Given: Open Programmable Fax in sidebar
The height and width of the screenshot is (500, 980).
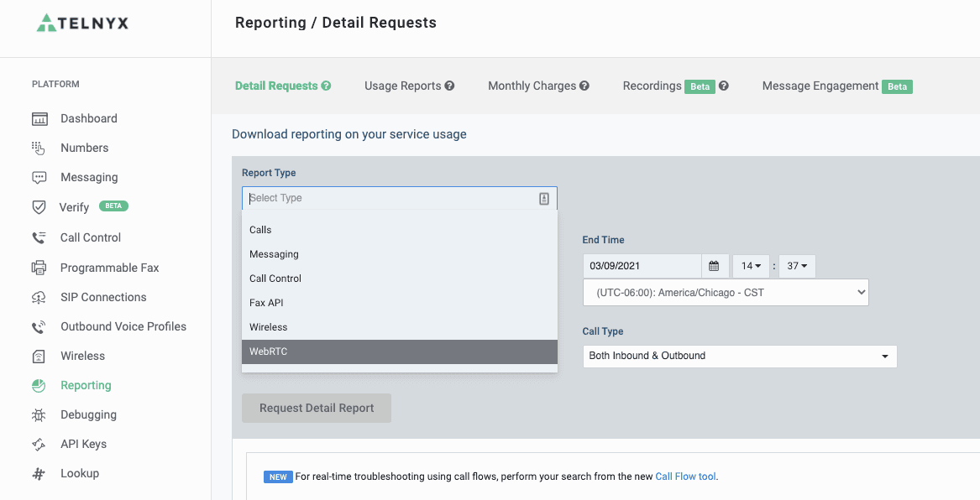Looking at the screenshot, I should 109,268.
